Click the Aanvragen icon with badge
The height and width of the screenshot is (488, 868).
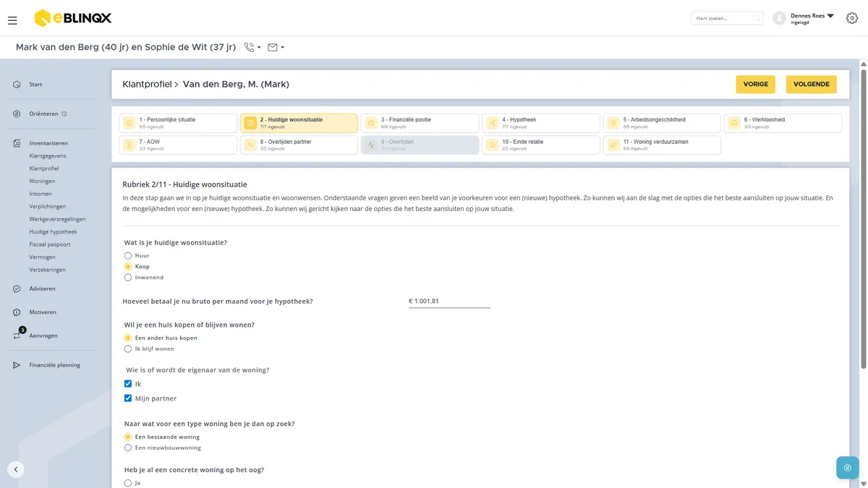17,335
